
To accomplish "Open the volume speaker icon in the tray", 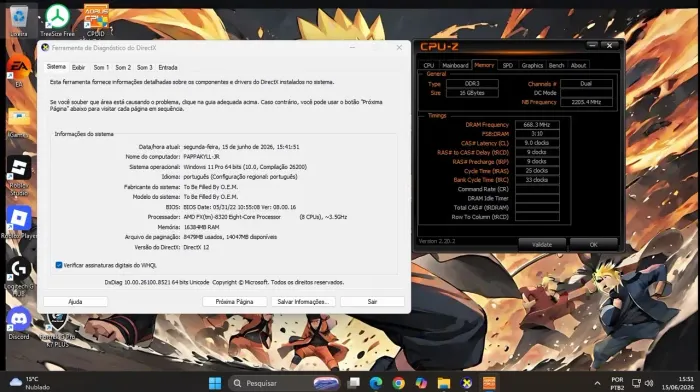I will click(x=649, y=383).
